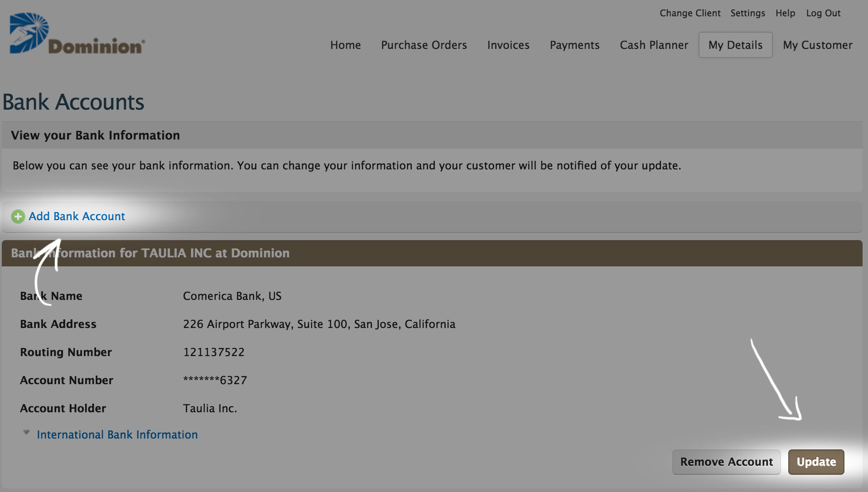
Task: Select the My Details tab
Action: [736, 45]
